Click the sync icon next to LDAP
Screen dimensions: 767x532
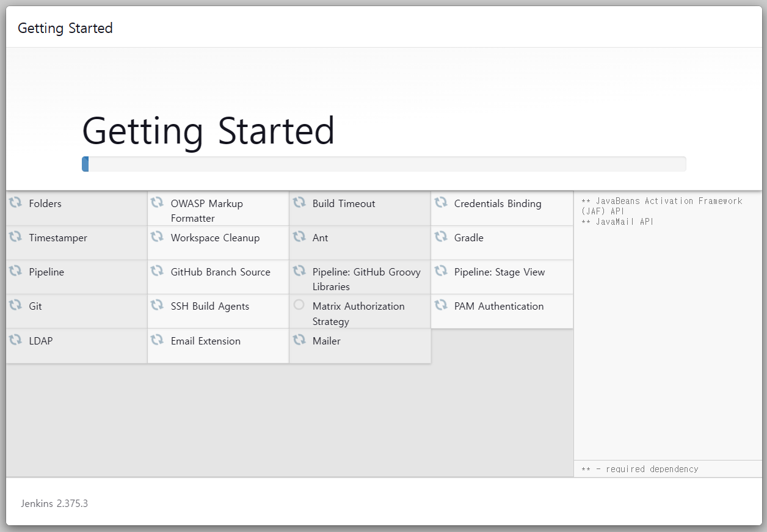[15, 340]
